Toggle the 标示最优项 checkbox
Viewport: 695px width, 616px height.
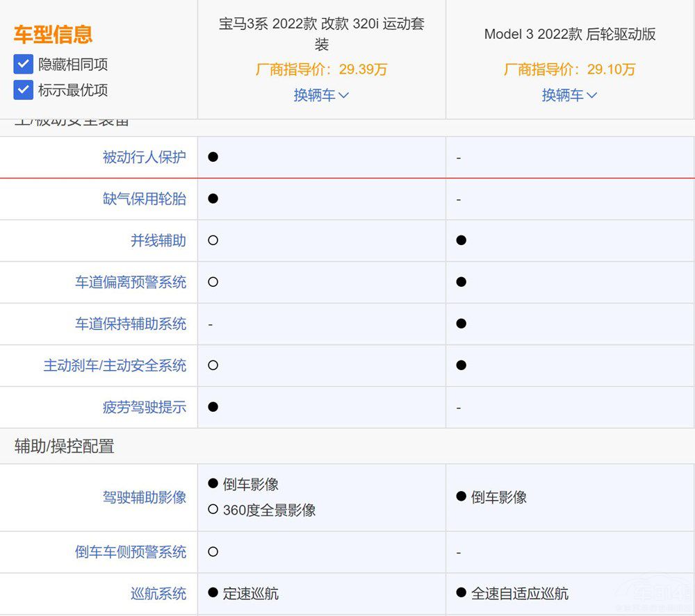(24, 90)
